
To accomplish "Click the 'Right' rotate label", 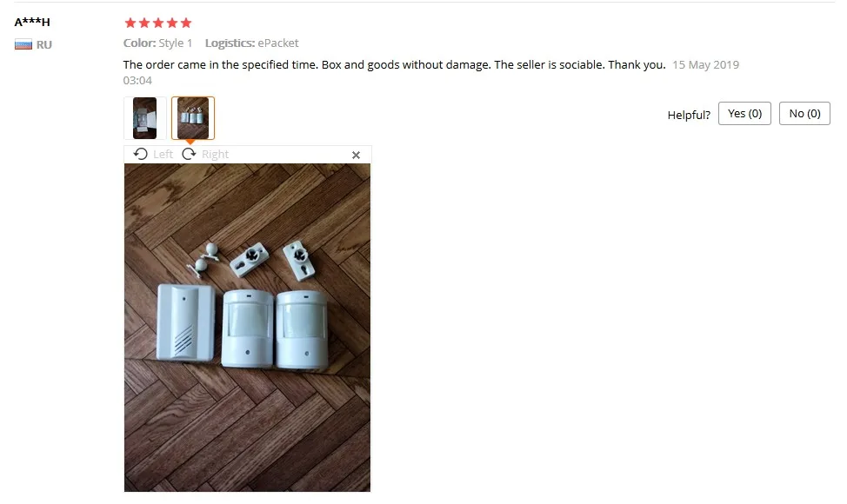I will coord(215,155).
